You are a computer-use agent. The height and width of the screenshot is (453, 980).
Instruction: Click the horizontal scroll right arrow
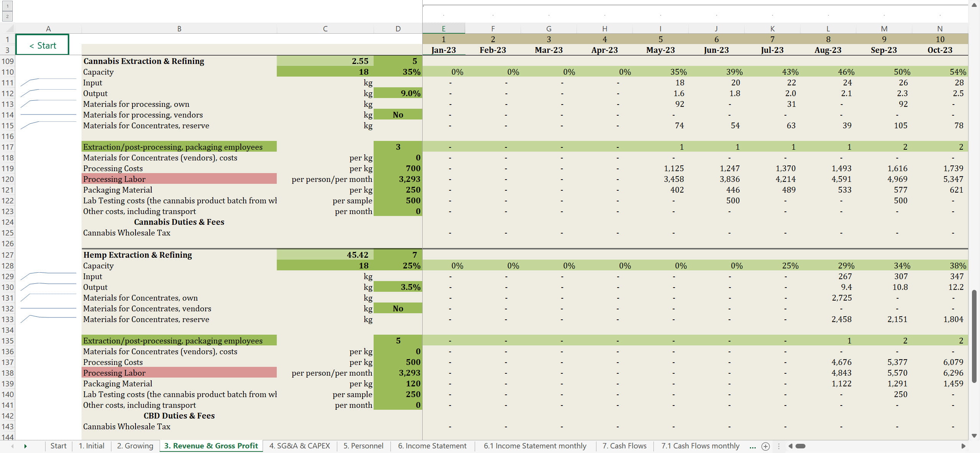click(x=963, y=446)
